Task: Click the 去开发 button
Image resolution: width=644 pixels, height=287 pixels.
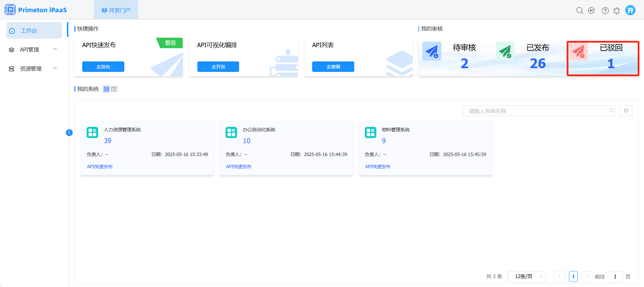Action: [x=218, y=67]
